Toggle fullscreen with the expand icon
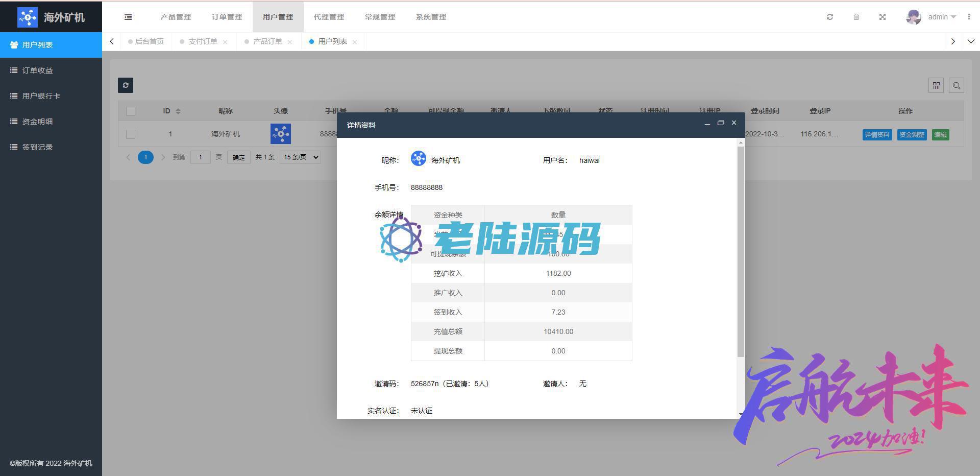The width and height of the screenshot is (980, 476). [x=883, y=17]
